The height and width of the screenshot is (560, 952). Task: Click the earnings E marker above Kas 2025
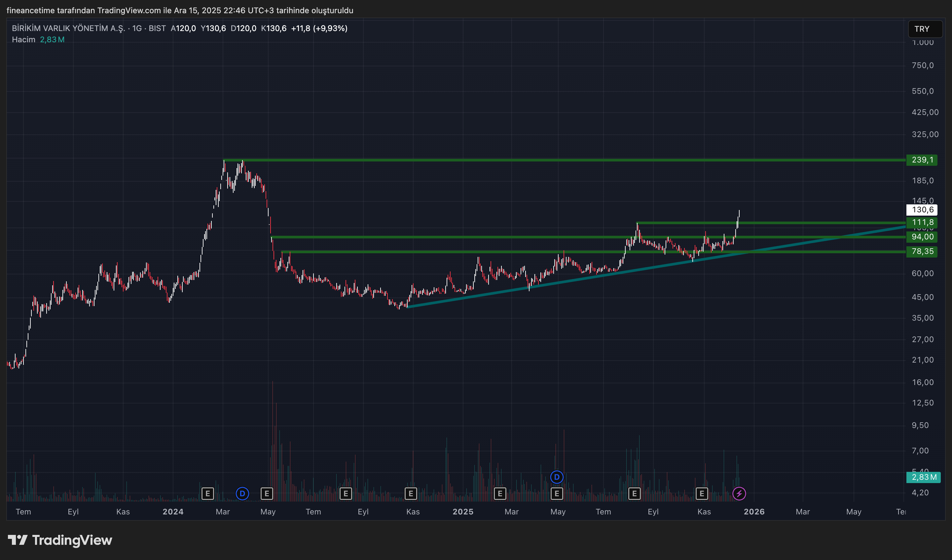(x=702, y=493)
